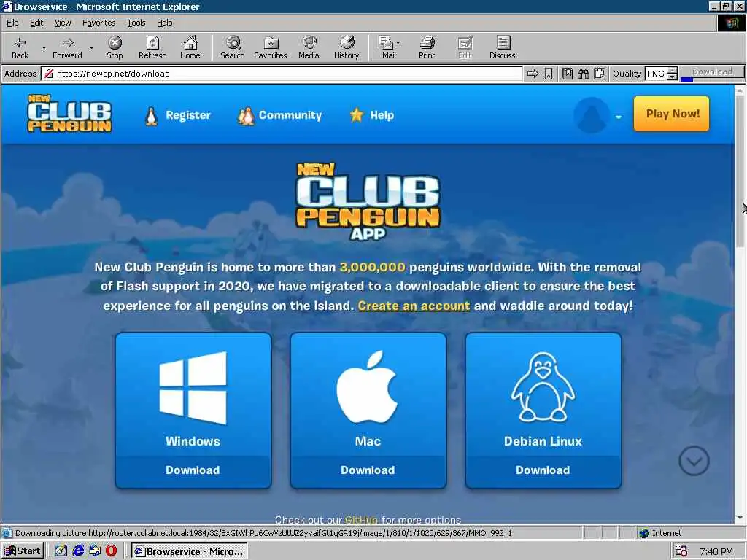Click the Play Now! button
The height and width of the screenshot is (560, 747).
coord(671,114)
